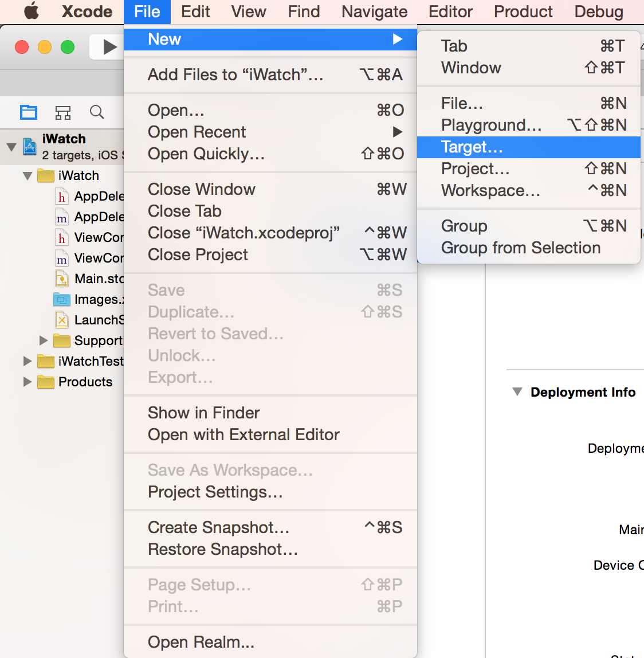
Task: Open the Find menu
Action: [x=304, y=11]
